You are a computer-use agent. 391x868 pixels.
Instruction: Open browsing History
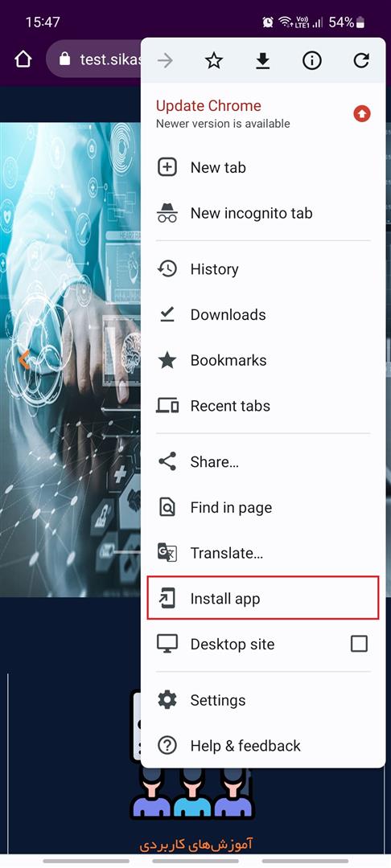(x=263, y=269)
